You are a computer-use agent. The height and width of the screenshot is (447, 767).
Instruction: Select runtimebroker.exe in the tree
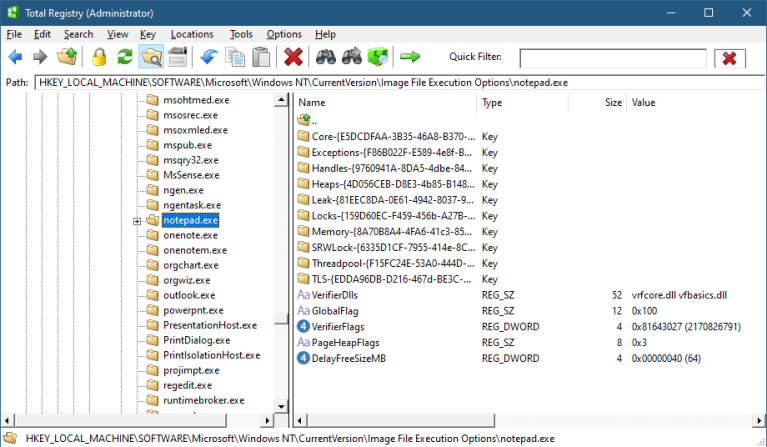pyautogui.click(x=203, y=401)
